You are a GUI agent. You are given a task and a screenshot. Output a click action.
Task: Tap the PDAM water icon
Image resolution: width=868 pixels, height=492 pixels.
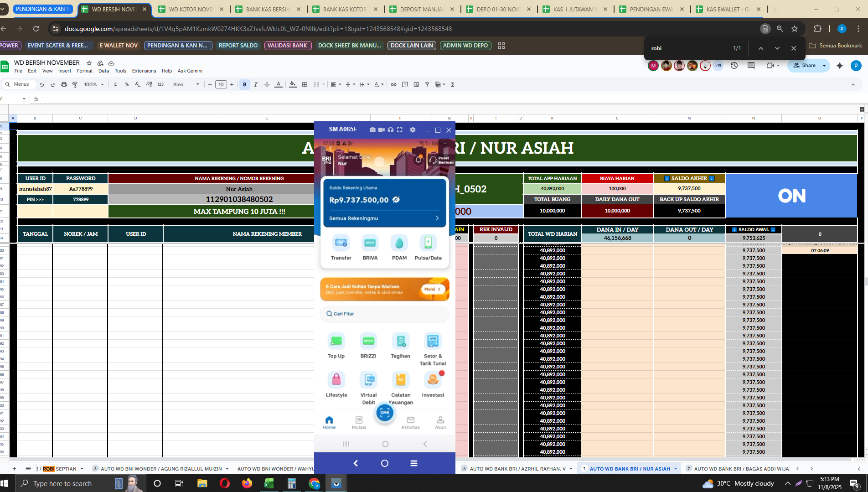coord(399,248)
